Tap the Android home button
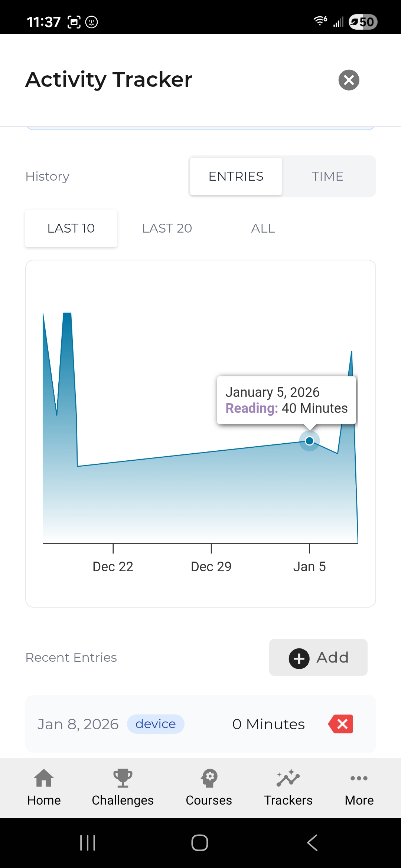 pyautogui.click(x=200, y=843)
